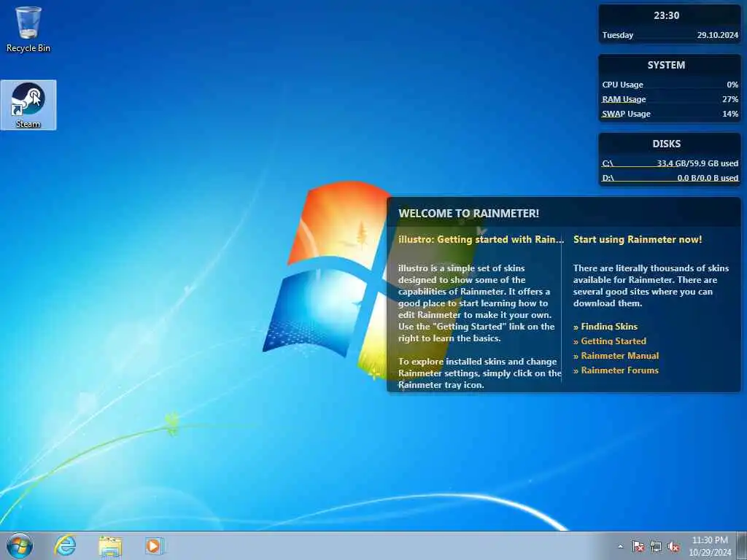Click the Show desktop strip at taskbar end
This screenshot has width=747, height=560.
(x=742, y=545)
